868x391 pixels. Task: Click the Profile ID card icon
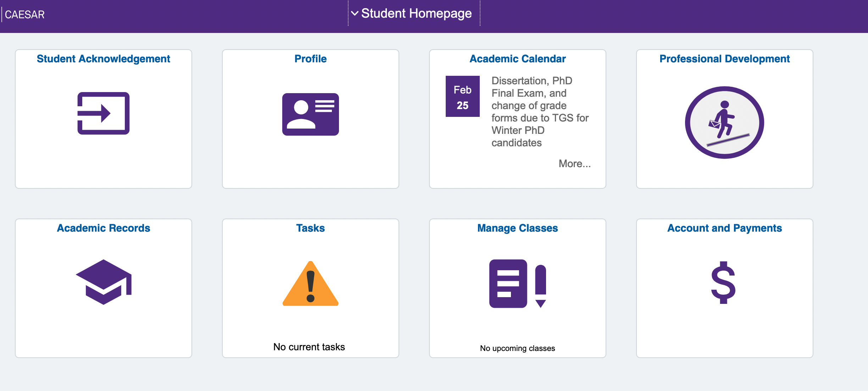pos(311,114)
